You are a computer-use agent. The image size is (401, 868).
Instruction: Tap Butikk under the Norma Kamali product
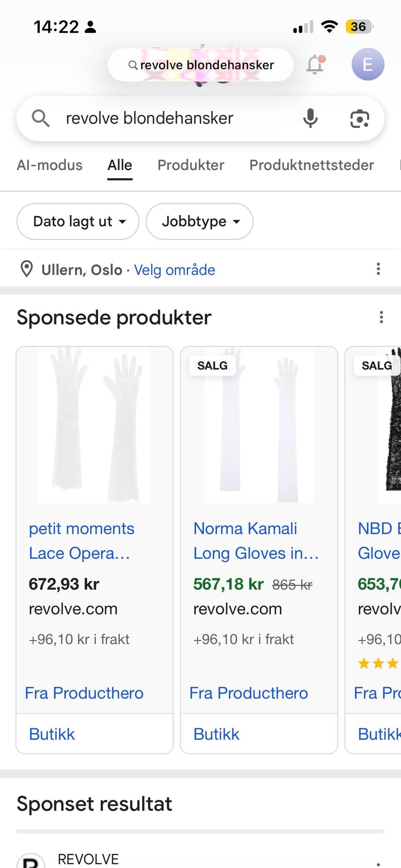click(216, 734)
